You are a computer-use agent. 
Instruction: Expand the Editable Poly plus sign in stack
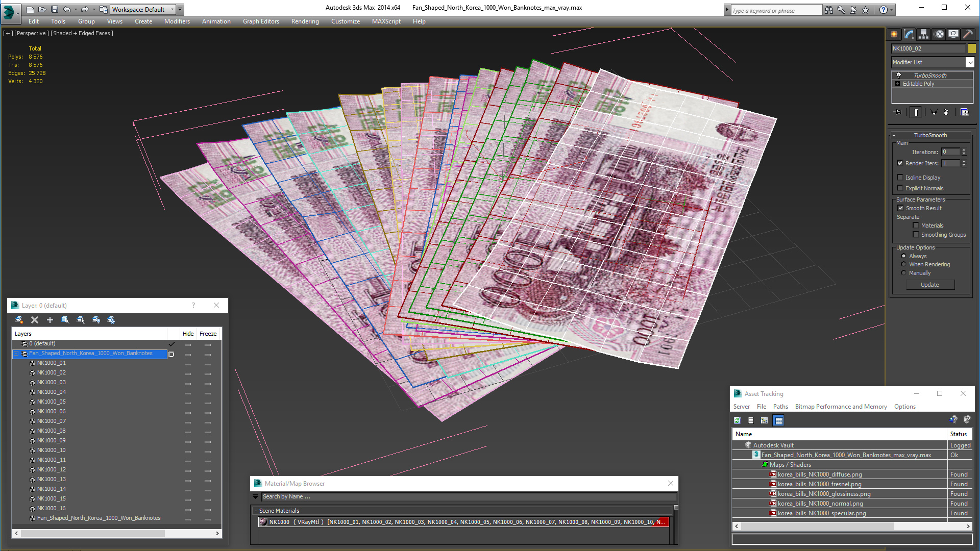898,84
